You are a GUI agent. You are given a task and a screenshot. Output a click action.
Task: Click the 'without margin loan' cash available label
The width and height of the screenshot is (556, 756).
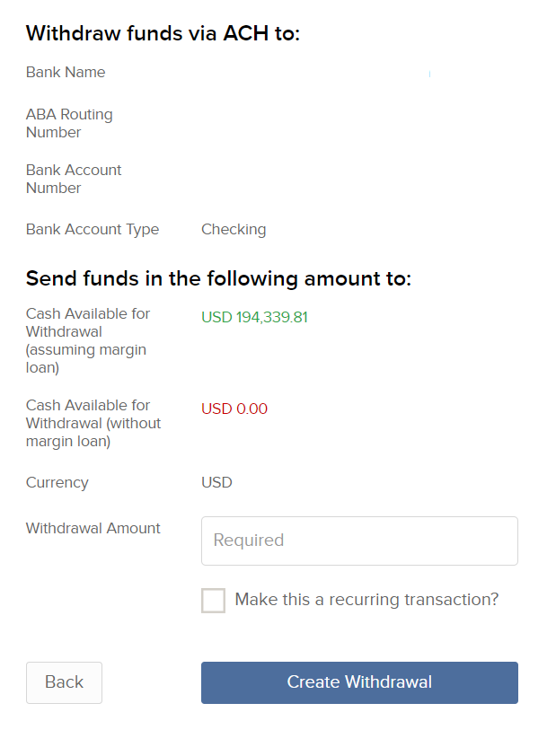point(93,424)
